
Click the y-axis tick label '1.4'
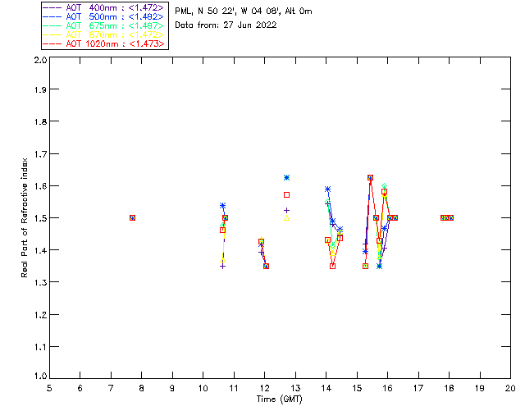(40, 250)
